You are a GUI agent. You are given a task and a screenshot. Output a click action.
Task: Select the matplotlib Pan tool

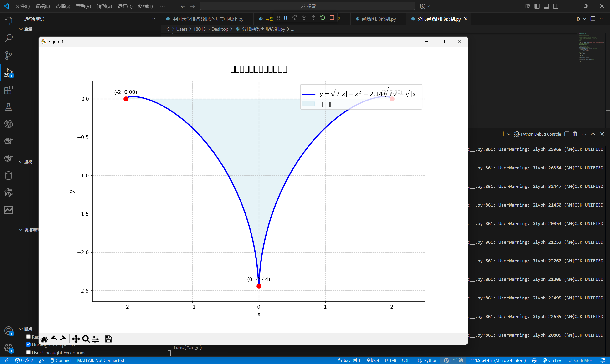pos(76,339)
